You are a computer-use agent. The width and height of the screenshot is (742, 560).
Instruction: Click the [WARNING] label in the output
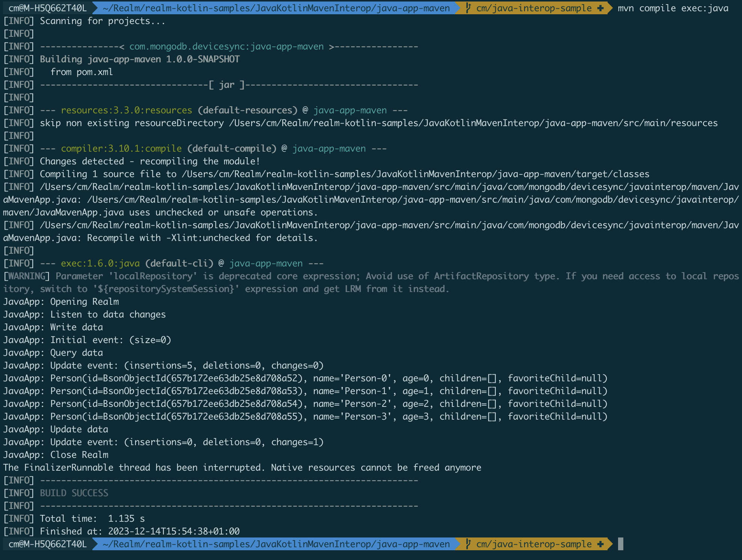[26, 276]
